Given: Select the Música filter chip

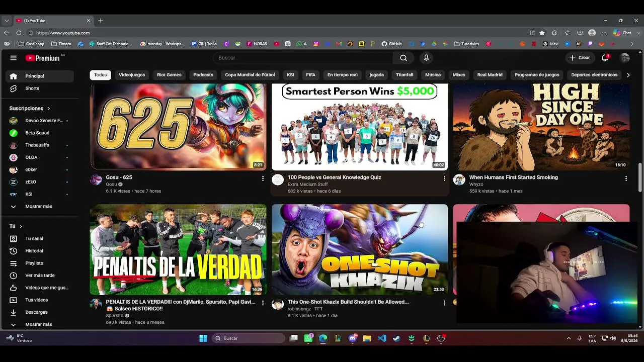Looking at the screenshot, I should [433, 75].
